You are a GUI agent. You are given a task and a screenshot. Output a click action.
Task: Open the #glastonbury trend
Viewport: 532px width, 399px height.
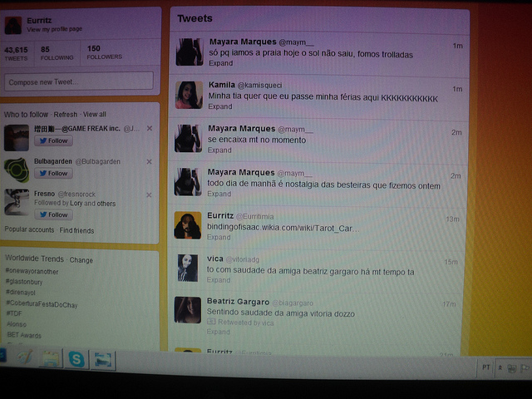24,282
